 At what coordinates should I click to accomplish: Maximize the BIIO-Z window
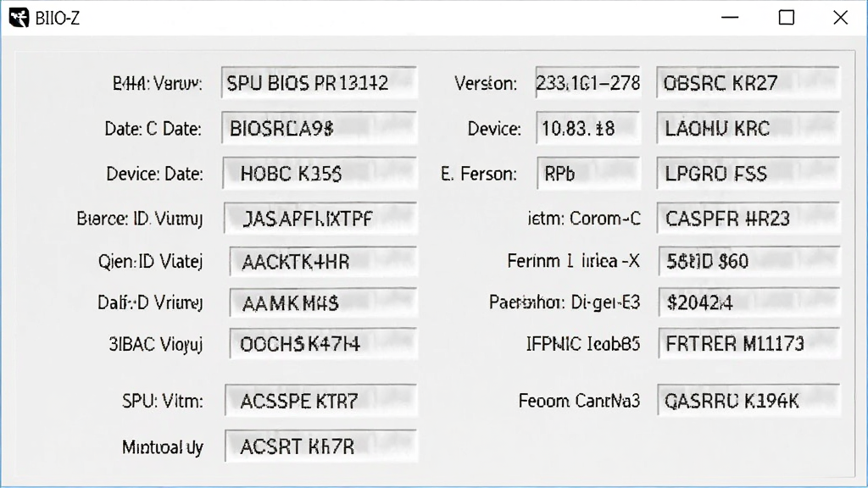click(786, 18)
